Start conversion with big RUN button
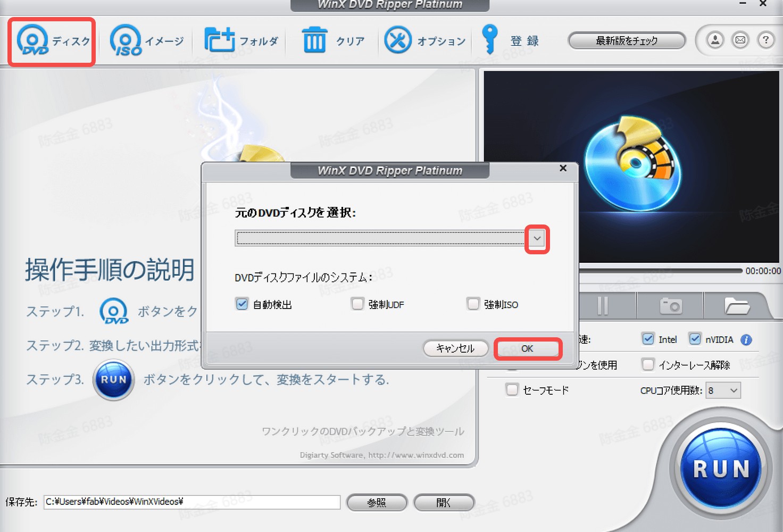The width and height of the screenshot is (783, 532). pos(721,469)
